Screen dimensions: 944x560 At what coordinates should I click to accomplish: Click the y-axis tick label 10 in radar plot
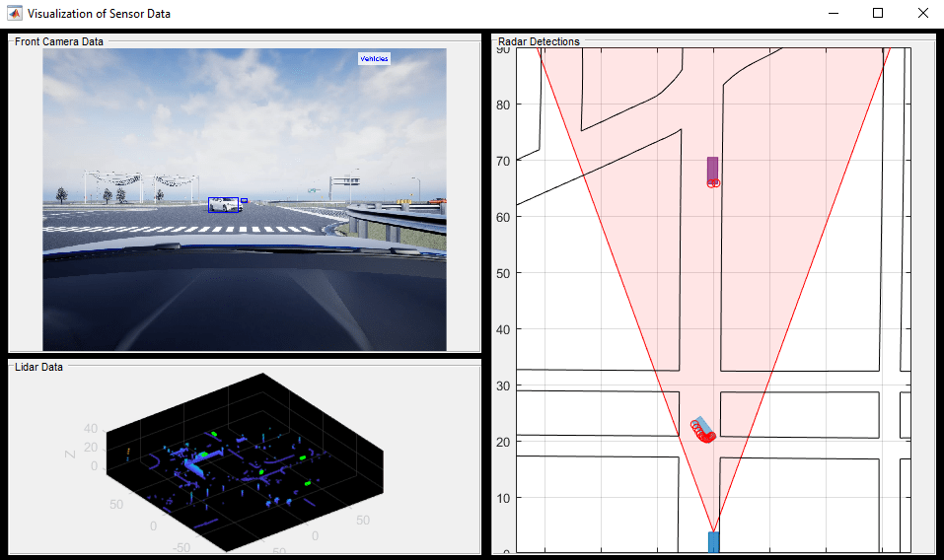[x=503, y=498]
